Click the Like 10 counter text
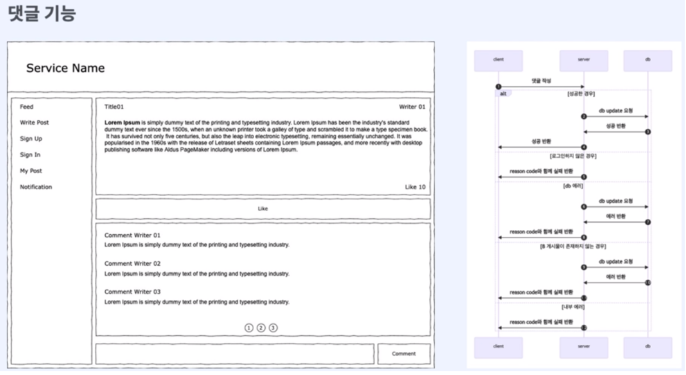 click(415, 187)
